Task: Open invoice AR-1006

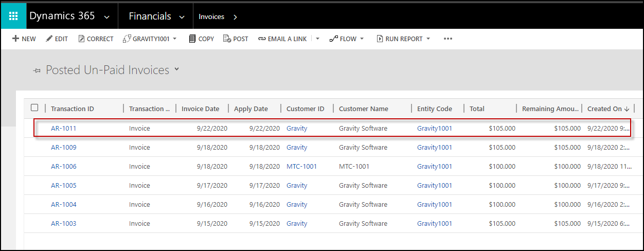Action: point(63,166)
